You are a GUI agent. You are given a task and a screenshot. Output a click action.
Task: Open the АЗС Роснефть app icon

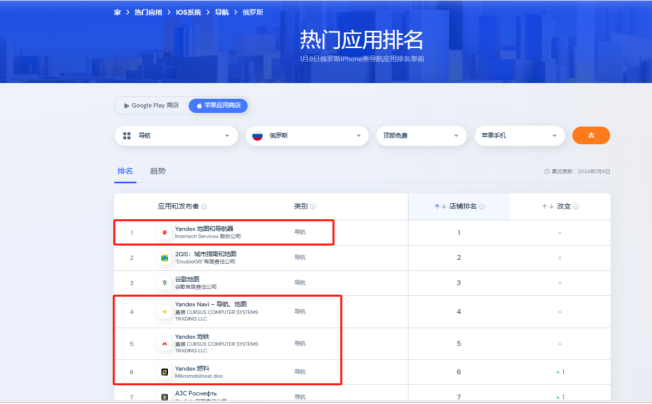165,397
